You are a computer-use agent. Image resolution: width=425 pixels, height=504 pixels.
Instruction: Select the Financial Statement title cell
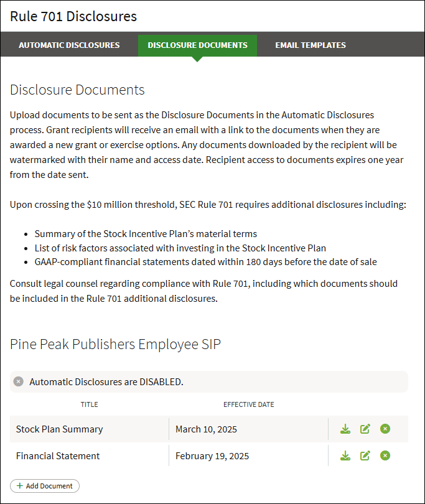click(58, 456)
